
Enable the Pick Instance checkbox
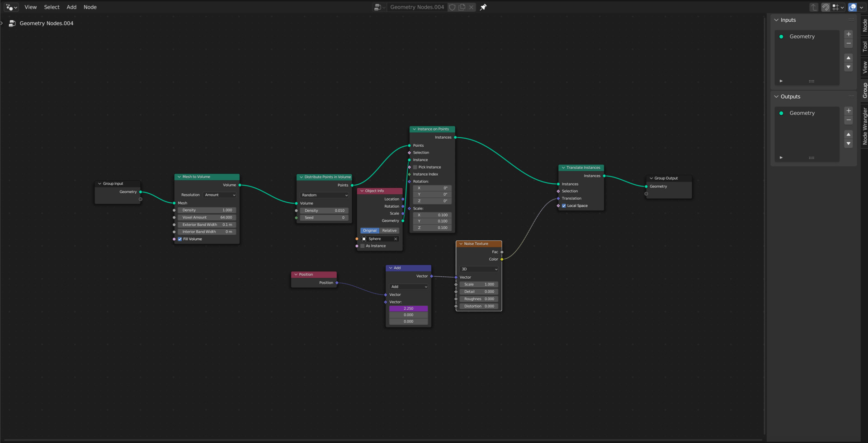click(415, 167)
